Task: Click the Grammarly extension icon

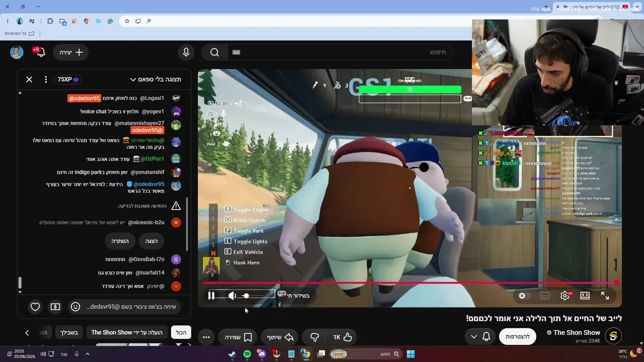Action: 110,21
